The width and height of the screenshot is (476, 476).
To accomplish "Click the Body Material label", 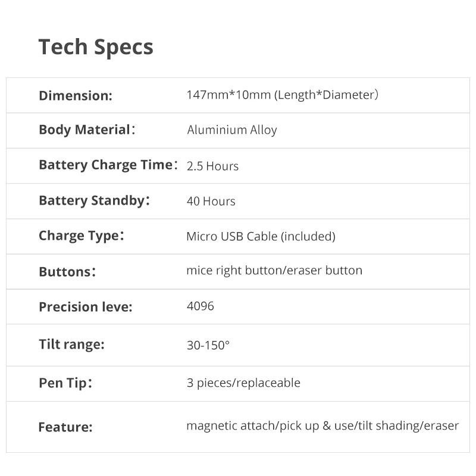I will tap(86, 130).
